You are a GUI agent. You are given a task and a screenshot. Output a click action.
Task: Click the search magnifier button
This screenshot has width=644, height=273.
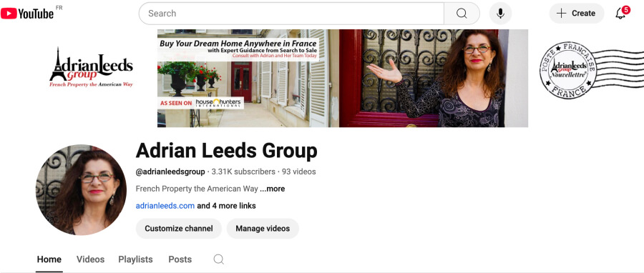(x=462, y=14)
